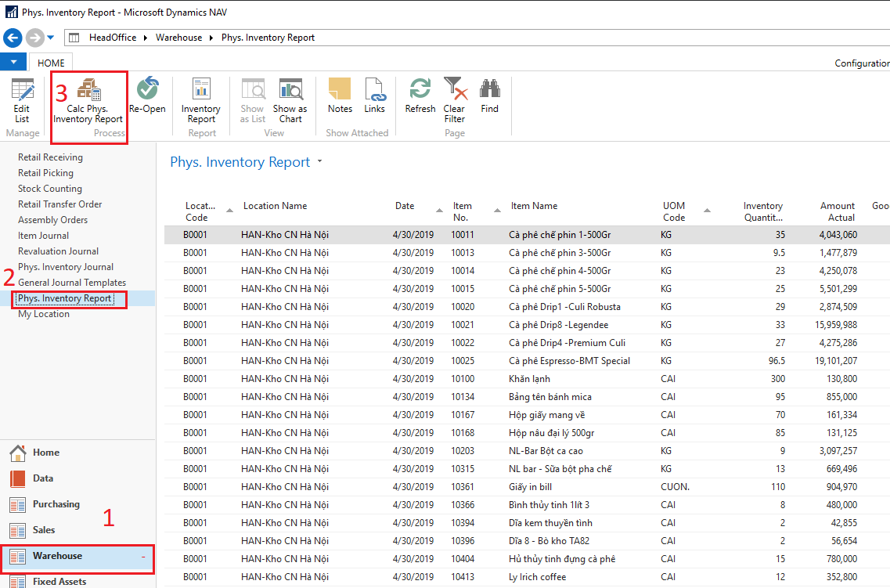Click the UOM code 'CUON.'
The image size is (890, 588).
[x=675, y=487]
